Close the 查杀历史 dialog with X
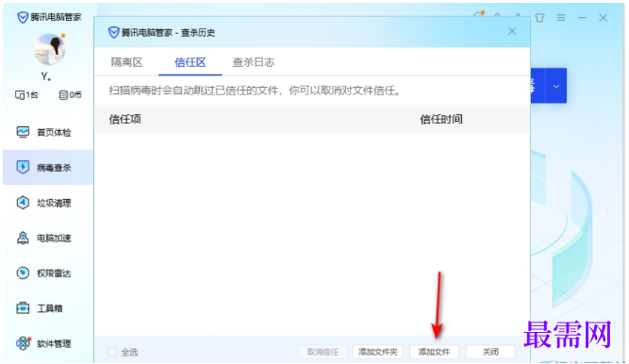 512,31
